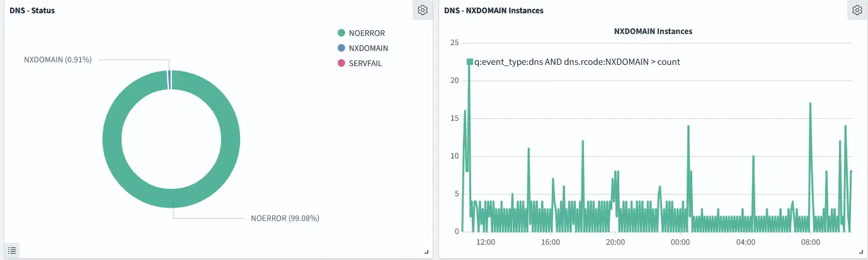Click the NXDOMAIN (0.91%) label

(x=58, y=60)
